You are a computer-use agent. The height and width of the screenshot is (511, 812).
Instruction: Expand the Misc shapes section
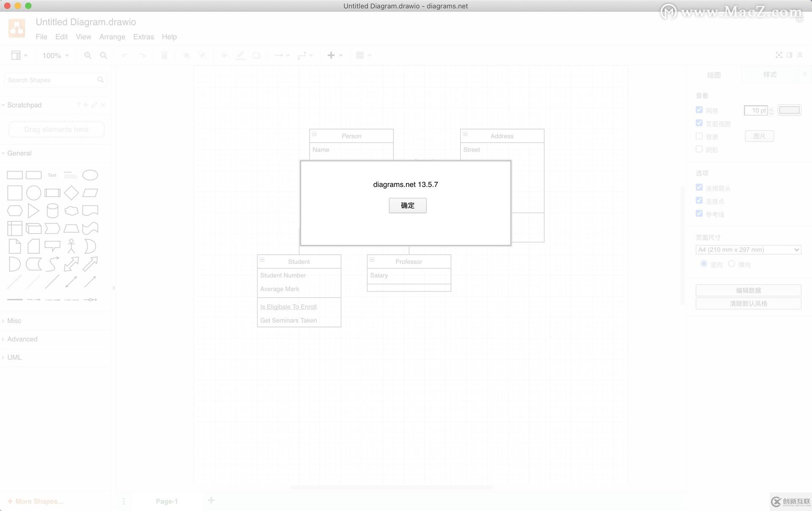(x=14, y=320)
